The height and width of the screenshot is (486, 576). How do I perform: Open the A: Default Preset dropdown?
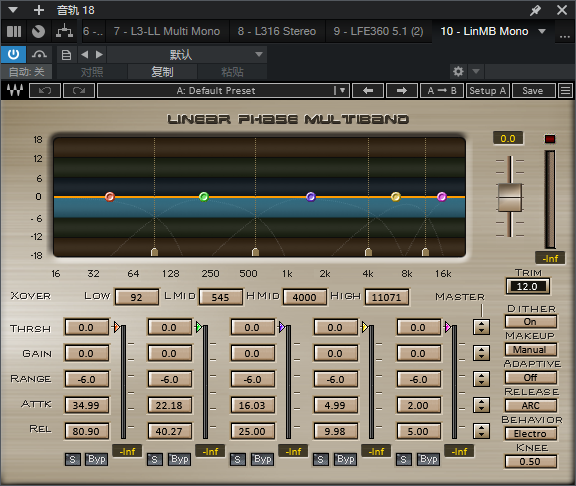pos(223,90)
